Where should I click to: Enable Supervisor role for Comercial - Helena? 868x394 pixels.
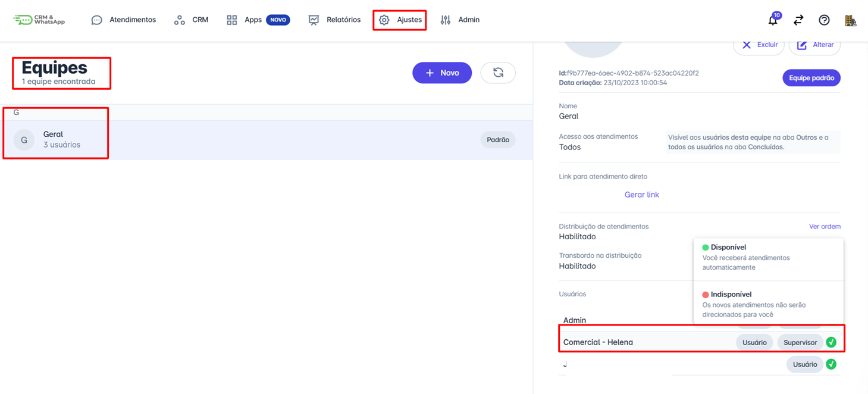[800, 342]
